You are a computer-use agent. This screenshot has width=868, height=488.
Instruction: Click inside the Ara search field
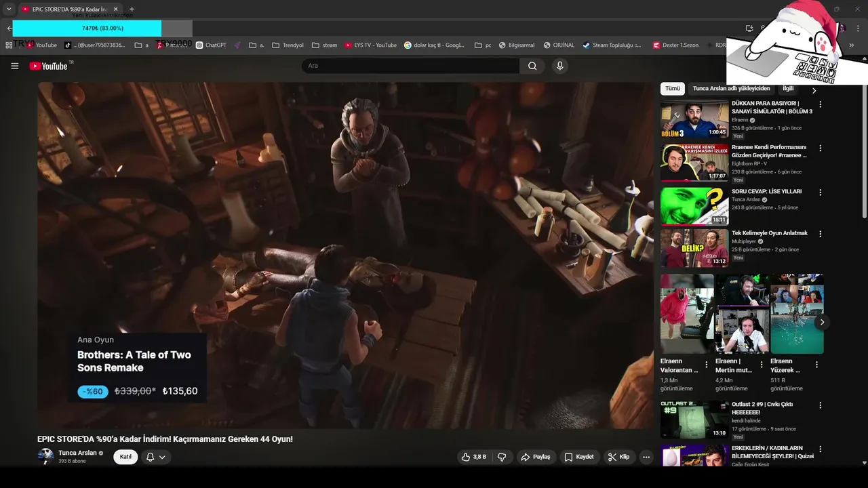[410, 66]
